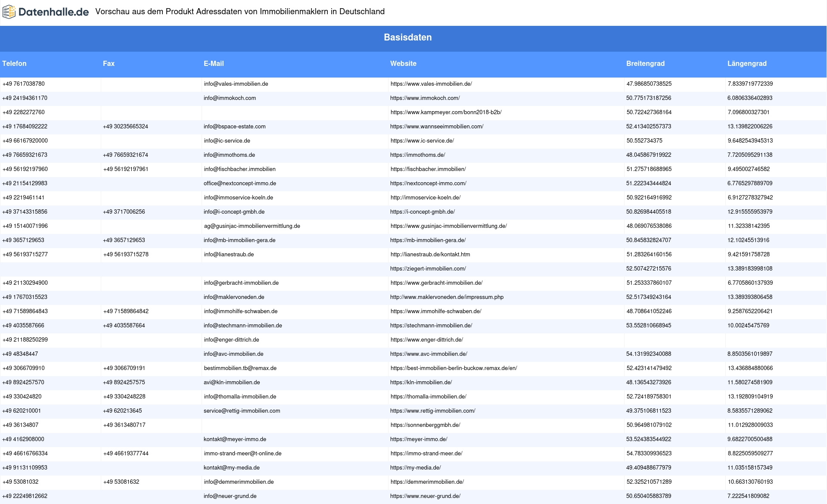Select fax number +49 3304248228

124,397
